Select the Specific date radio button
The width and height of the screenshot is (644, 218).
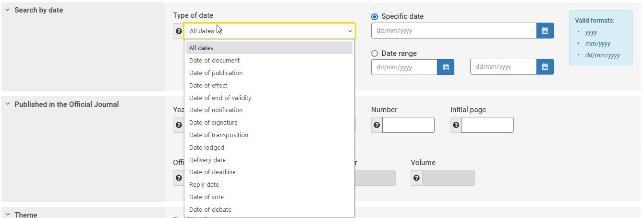pyautogui.click(x=375, y=17)
